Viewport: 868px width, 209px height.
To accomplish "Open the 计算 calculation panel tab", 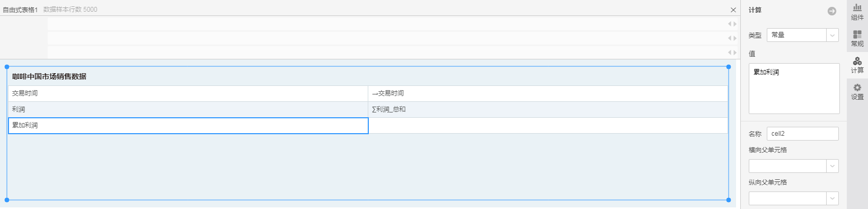I will (x=857, y=65).
